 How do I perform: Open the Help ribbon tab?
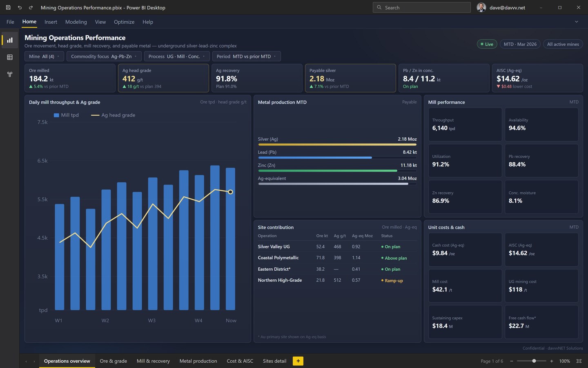point(148,22)
